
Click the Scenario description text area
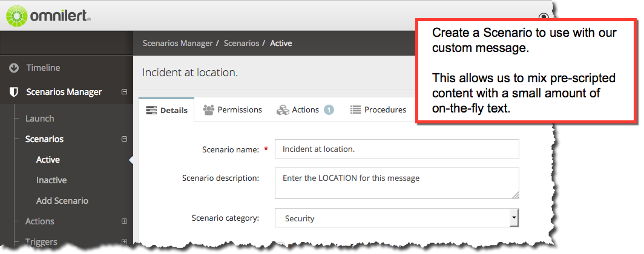click(x=397, y=183)
